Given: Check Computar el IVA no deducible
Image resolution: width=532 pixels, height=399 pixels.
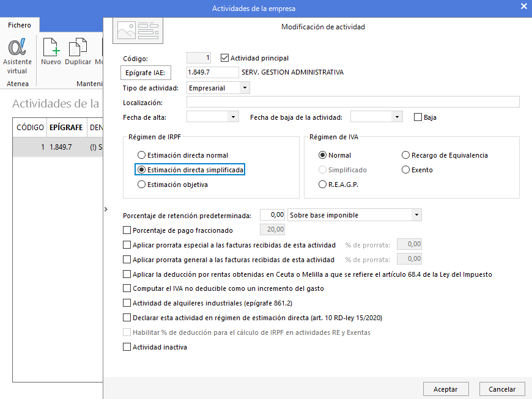Looking at the screenshot, I should (x=127, y=288).
